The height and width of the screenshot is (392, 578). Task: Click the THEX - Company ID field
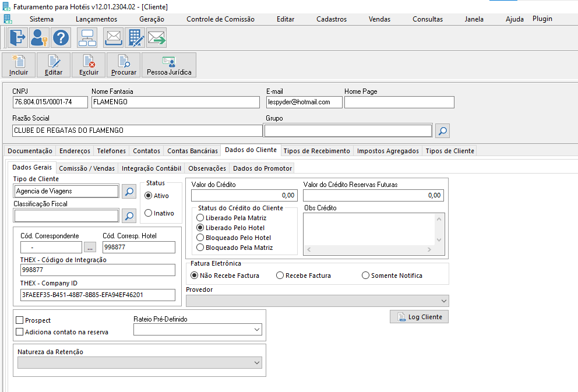[98, 295]
